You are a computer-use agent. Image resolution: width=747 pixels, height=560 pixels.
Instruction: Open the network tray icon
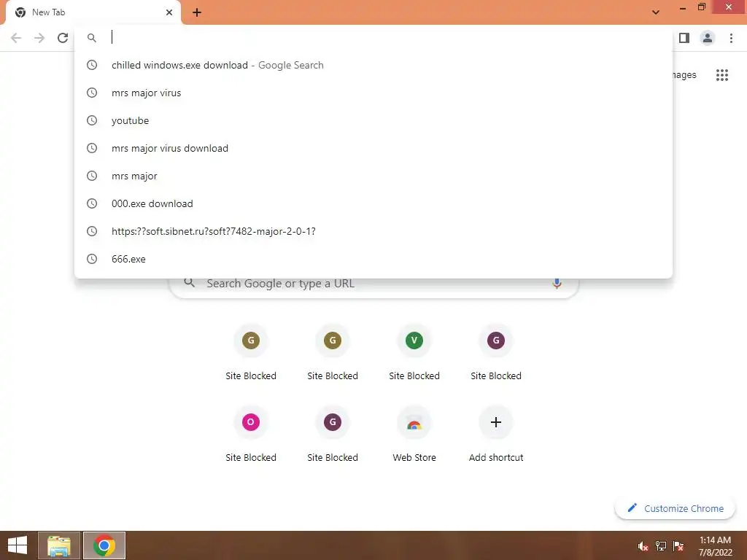(x=661, y=546)
